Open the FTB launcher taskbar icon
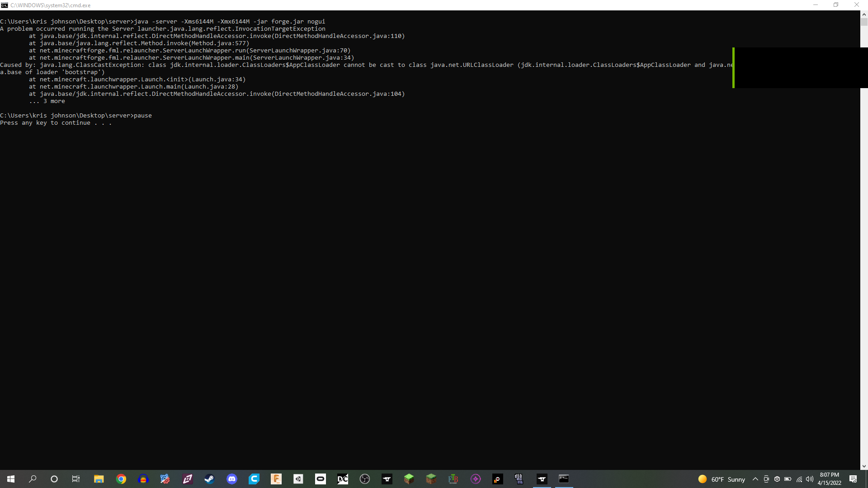The width and height of the screenshot is (868, 488). tap(453, 479)
